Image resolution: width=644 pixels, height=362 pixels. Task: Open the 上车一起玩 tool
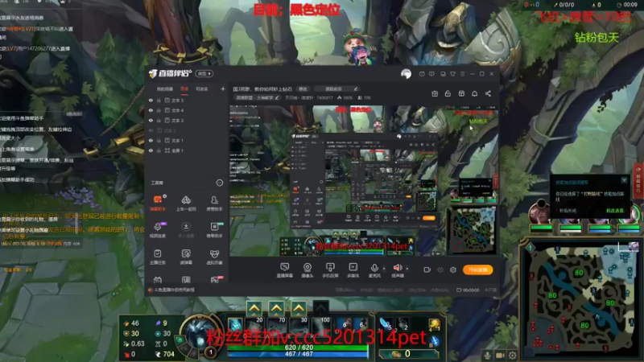pos(186,204)
